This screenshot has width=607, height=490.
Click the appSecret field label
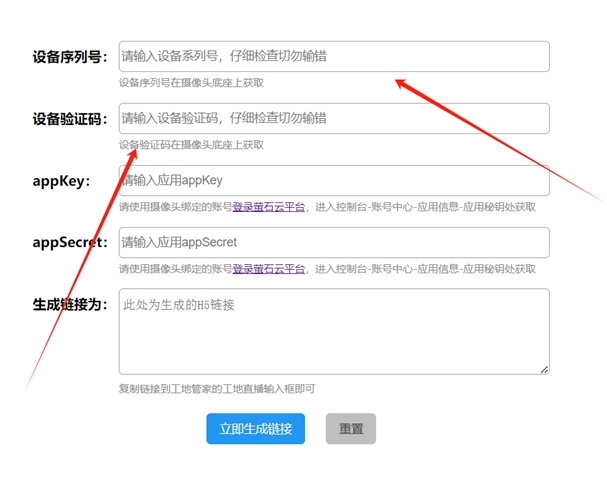(70, 243)
